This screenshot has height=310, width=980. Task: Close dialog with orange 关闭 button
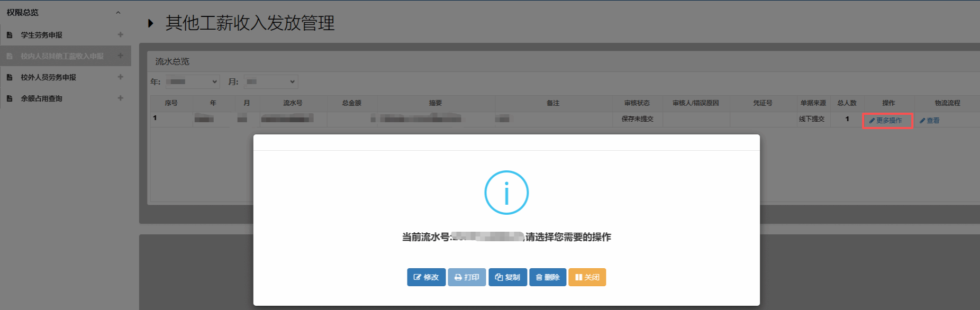coord(587,277)
